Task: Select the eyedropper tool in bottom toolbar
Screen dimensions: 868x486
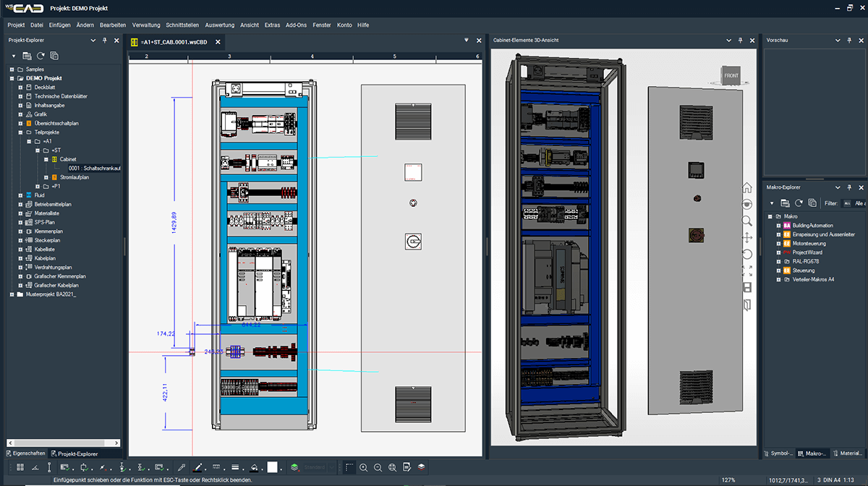Action: click(182, 468)
